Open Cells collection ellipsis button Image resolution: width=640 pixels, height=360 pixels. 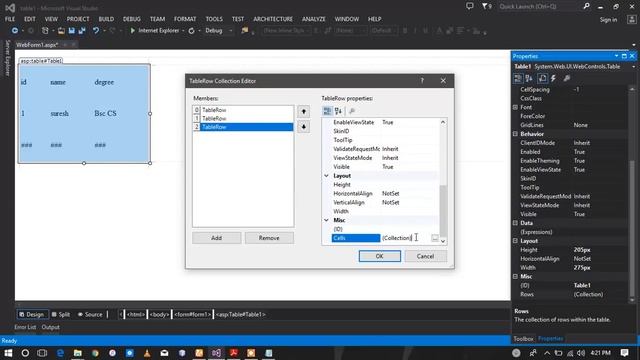[x=435, y=238]
